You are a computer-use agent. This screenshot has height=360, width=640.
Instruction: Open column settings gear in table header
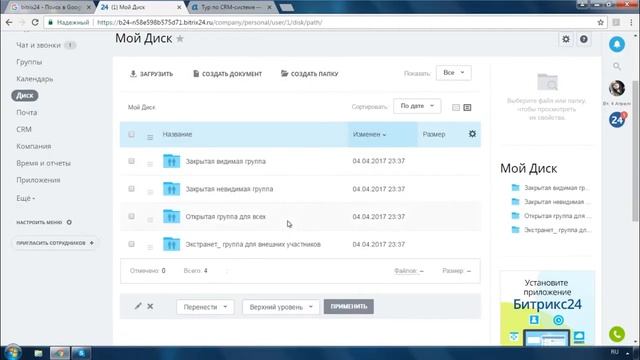click(x=472, y=134)
